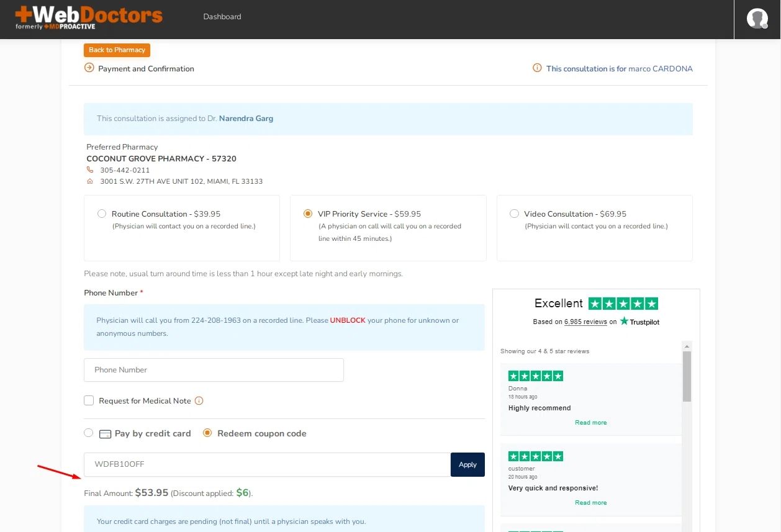Click the Medical Note info icon
The image size is (781, 532).
[x=199, y=401]
